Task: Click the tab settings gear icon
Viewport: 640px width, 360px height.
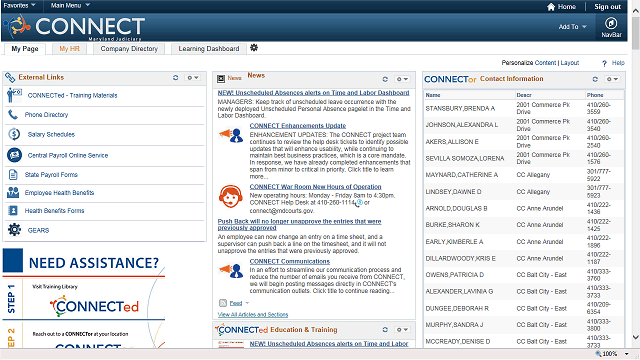Action: [x=254, y=48]
